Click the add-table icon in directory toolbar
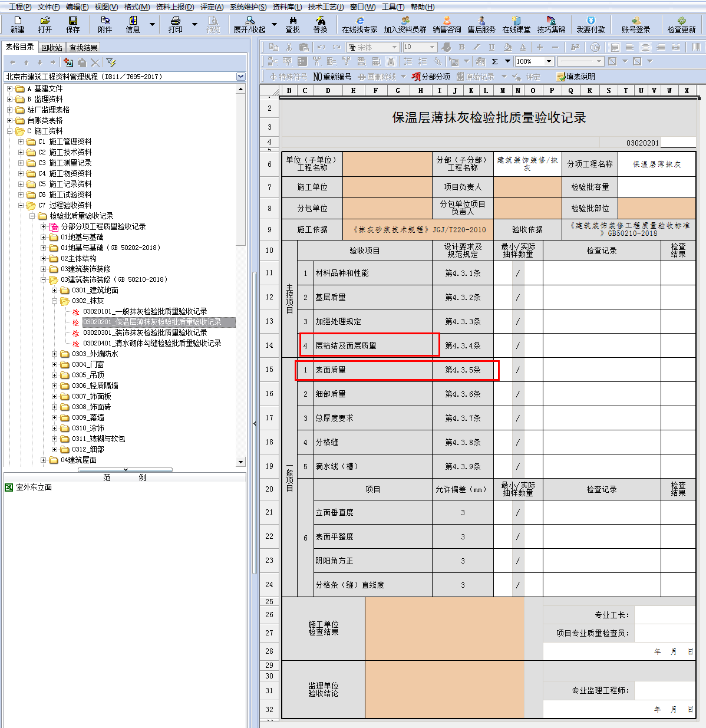 [68, 62]
